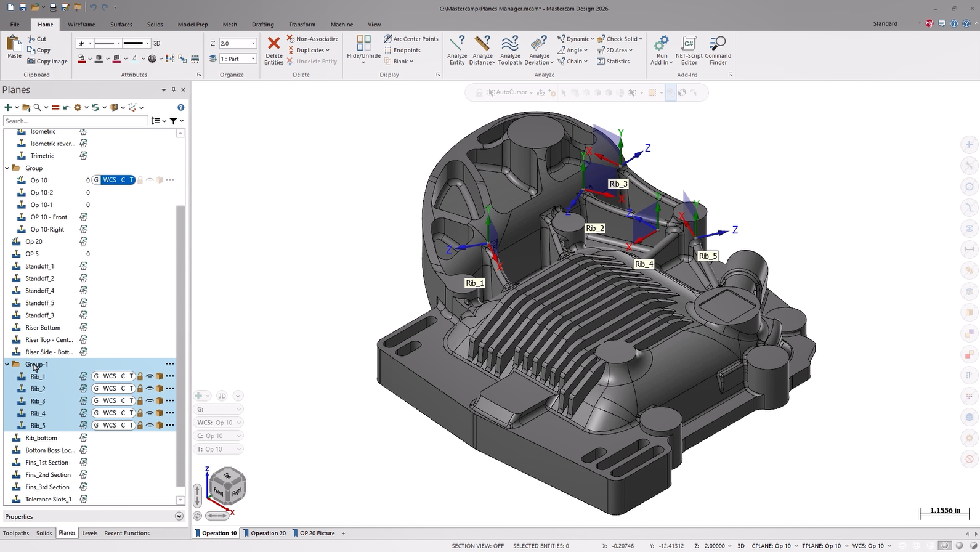
Task: Open the wireframe color swatch
Action: (81, 59)
